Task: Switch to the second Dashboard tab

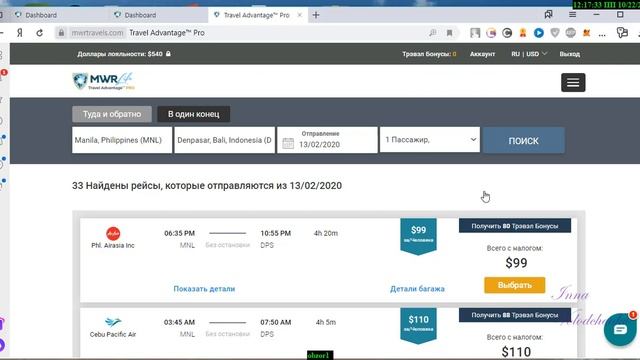Action: point(140,15)
